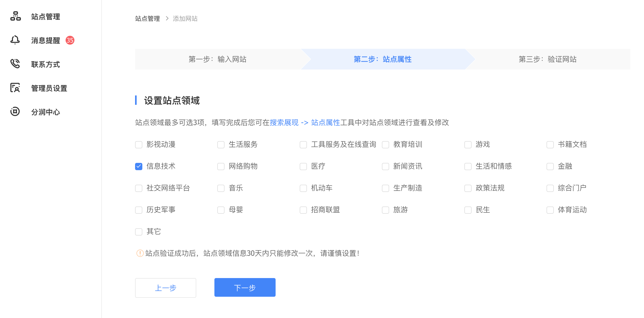644x318 pixels.
Task: Tick the 其它 checkbox
Action: point(138,232)
